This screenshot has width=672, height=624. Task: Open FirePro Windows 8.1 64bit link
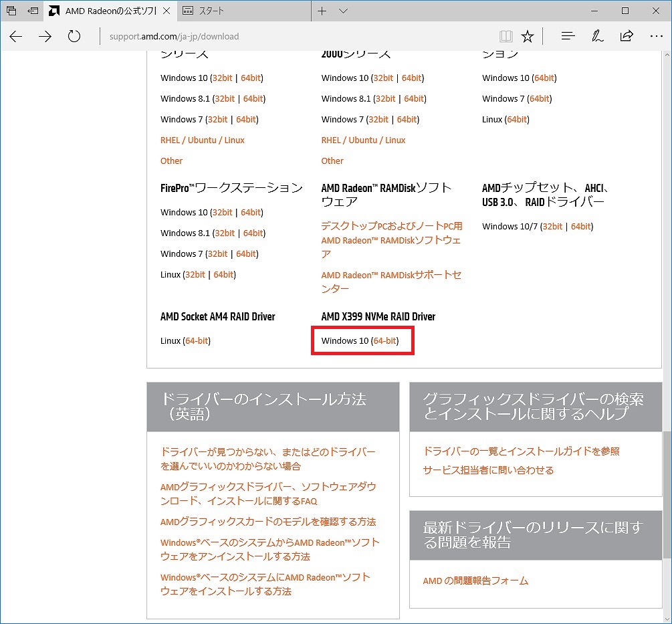pyautogui.click(x=253, y=233)
